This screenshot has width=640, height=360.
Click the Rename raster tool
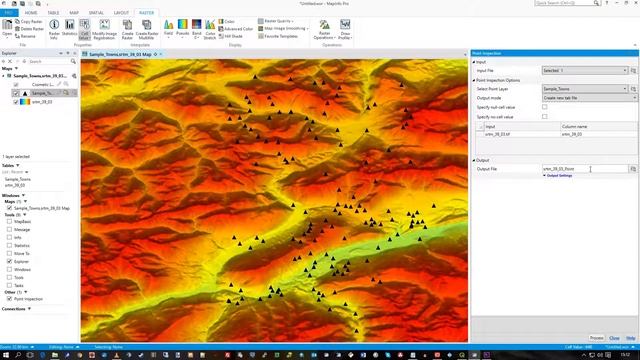point(25,36)
